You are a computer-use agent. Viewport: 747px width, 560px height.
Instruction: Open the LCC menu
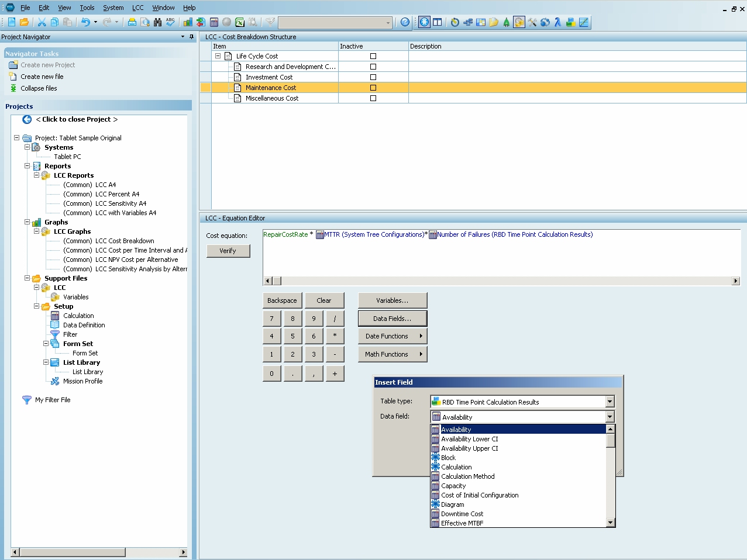(137, 8)
